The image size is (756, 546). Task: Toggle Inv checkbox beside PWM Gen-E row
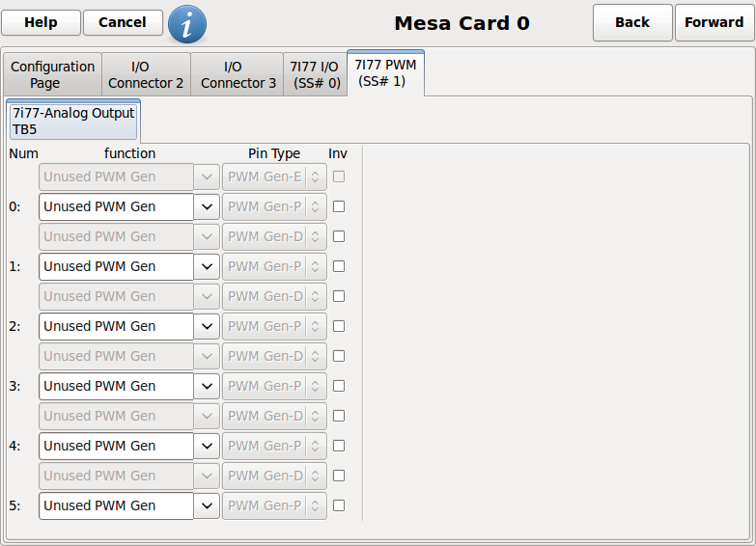339,177
